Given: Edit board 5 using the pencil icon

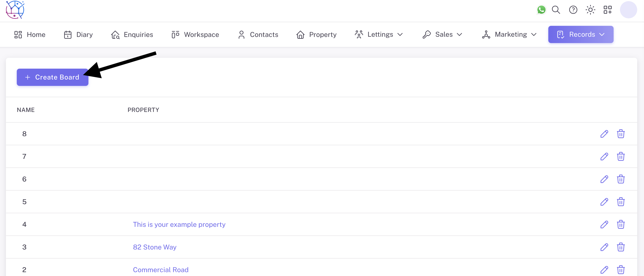Looking at the screenshot, I should coord(604,202).
